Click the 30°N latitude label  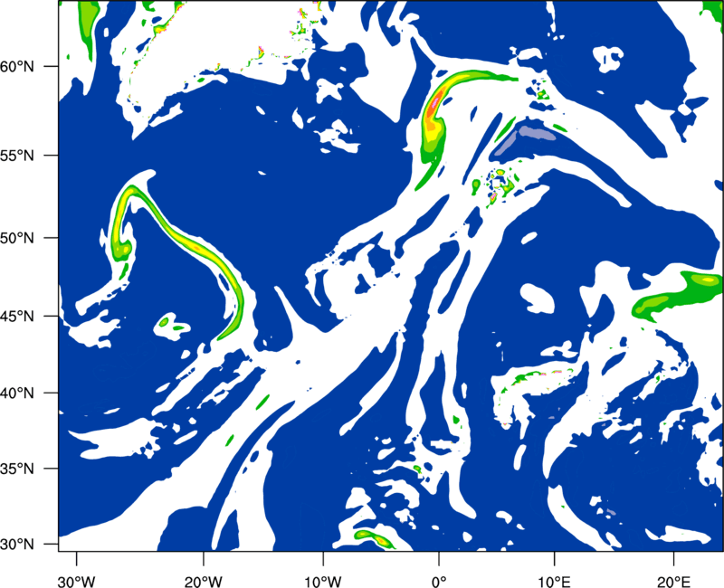tap(17, 545)
